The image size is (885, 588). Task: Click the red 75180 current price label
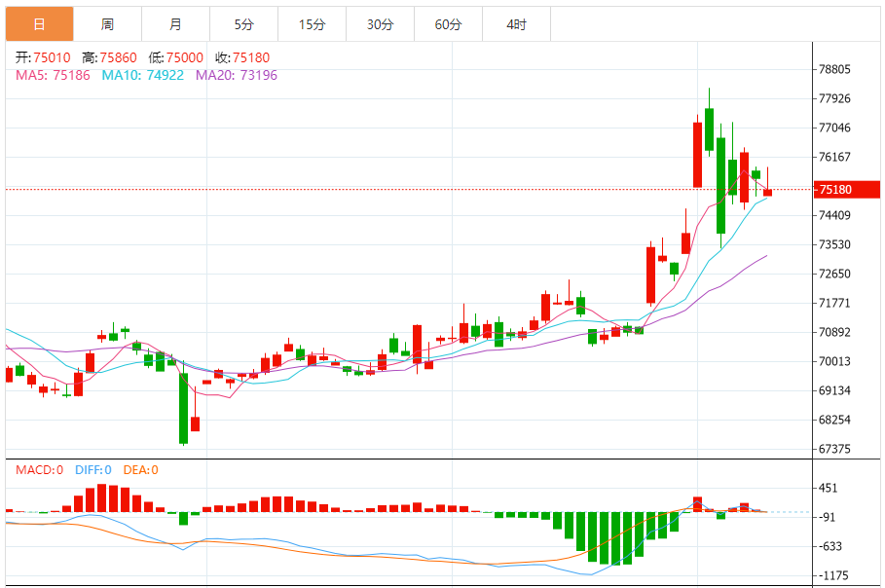(847, 190)
